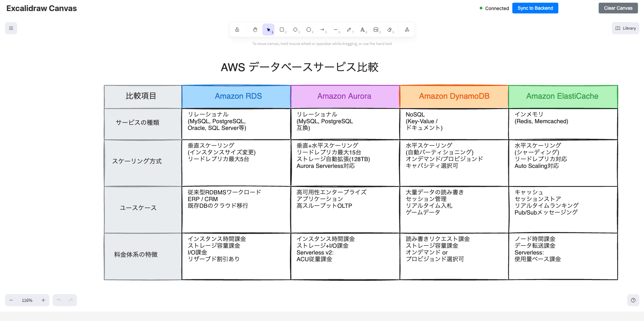
Task: Click the Redo icon
Action: (70, 300)
